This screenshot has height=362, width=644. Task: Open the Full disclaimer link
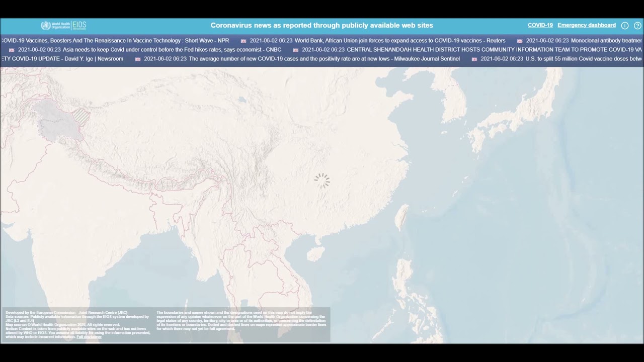[89, 337]
